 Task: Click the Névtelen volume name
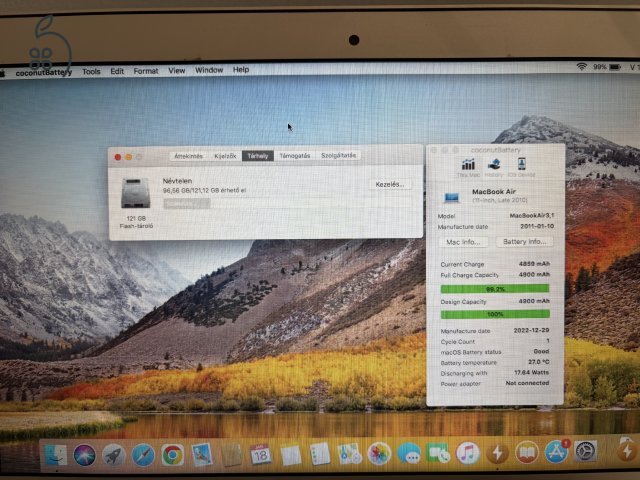coord(177,181)
